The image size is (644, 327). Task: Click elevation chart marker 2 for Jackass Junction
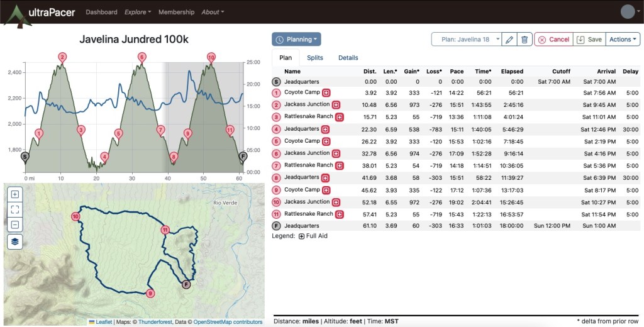pos(62,57)
